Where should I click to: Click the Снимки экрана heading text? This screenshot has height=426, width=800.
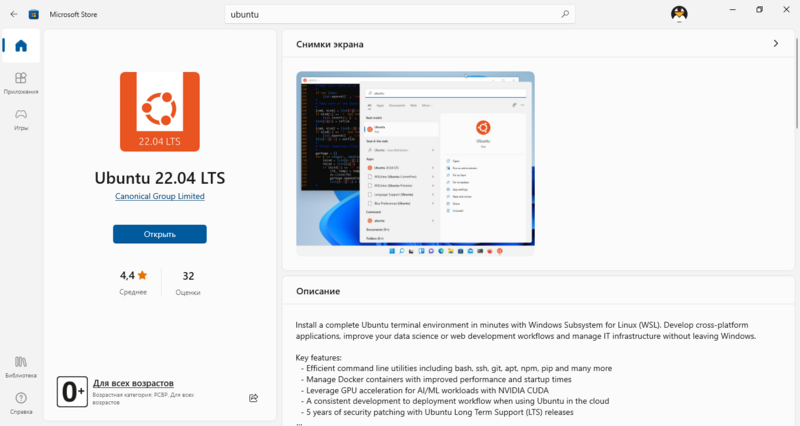(330, 44)
